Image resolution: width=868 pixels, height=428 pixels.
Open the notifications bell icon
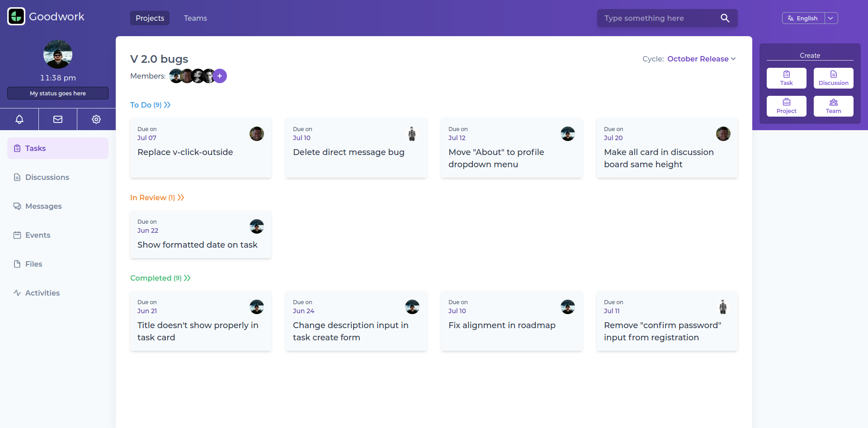(x=19, y=119)
